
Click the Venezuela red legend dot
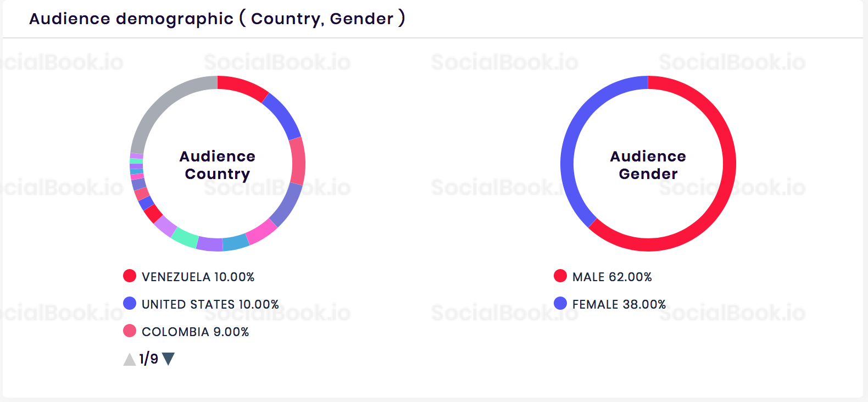point(130,276)
